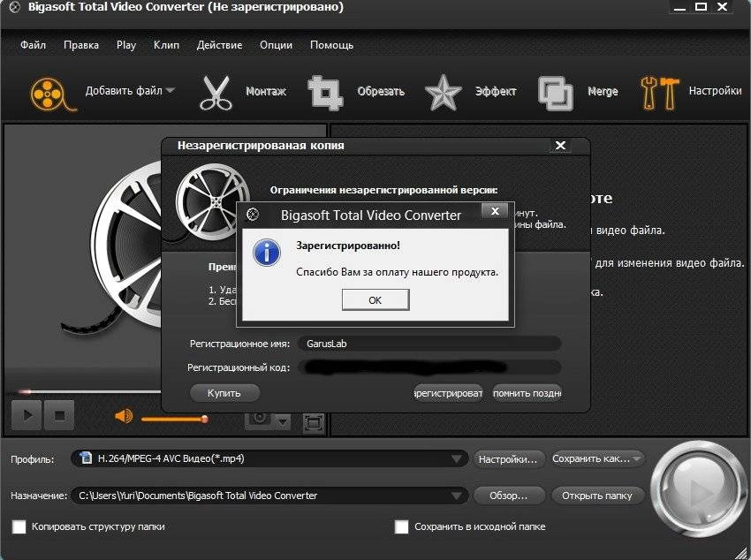The image size is (751, 560).
Task: Open the Файл menu
Action: [33, 45]
